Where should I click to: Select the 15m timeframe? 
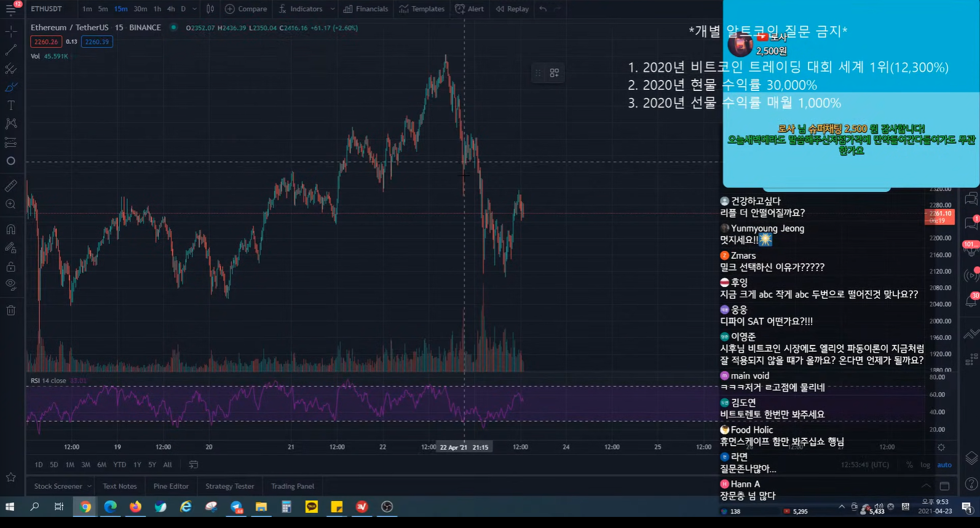(121, 9)
